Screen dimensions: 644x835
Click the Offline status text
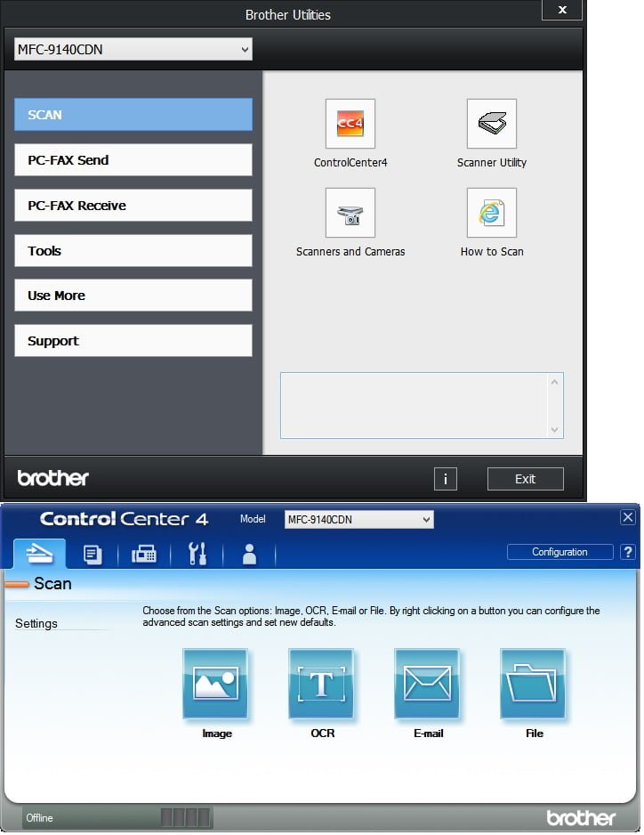point(39,817)
